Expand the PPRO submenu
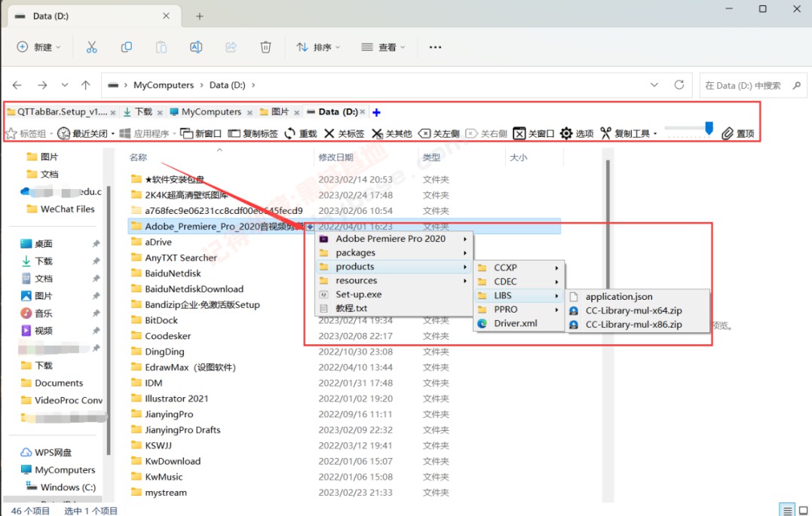Screen dimensions: 812x516 click(556, 310)
